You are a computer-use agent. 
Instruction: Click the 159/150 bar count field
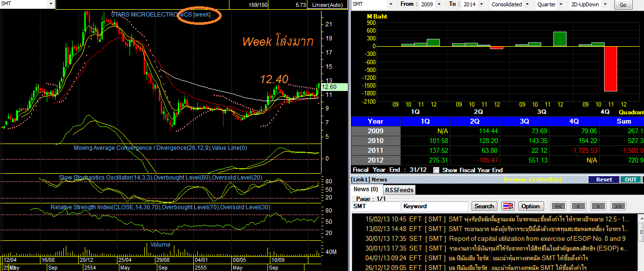point(258,5)
